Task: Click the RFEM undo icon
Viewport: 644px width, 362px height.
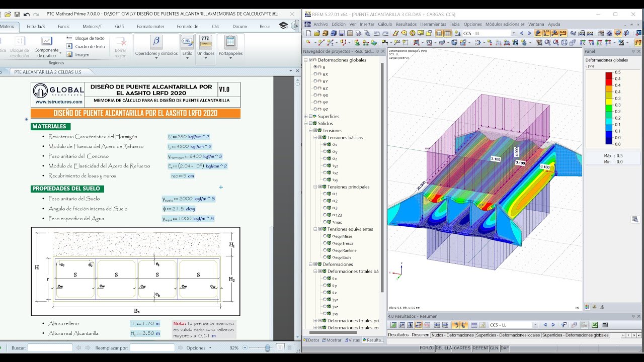Action: [376, 33]
